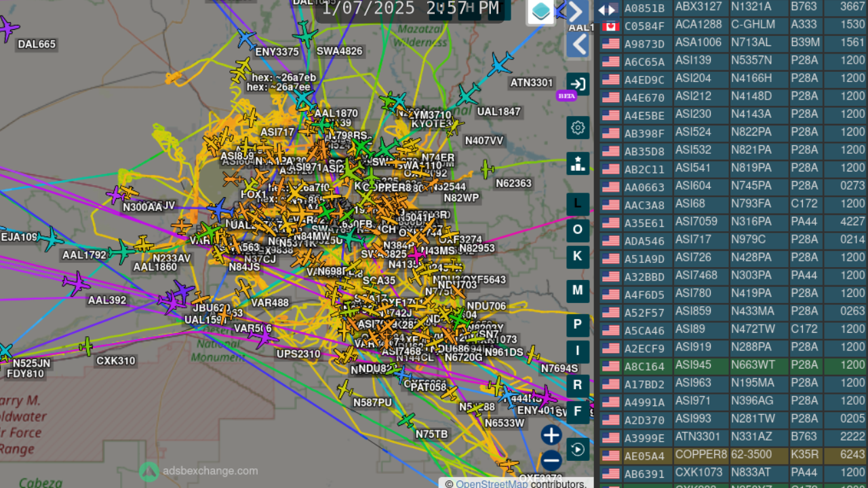The height and width of the screenshot is (488, 868).
Task: Open the settings gear
Action: pos(578,127)
